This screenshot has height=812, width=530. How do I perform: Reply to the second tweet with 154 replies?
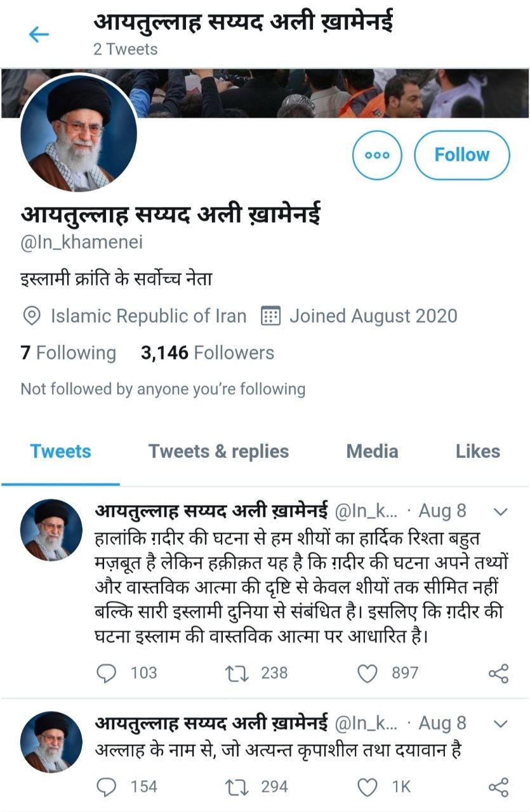pos(108,787)
